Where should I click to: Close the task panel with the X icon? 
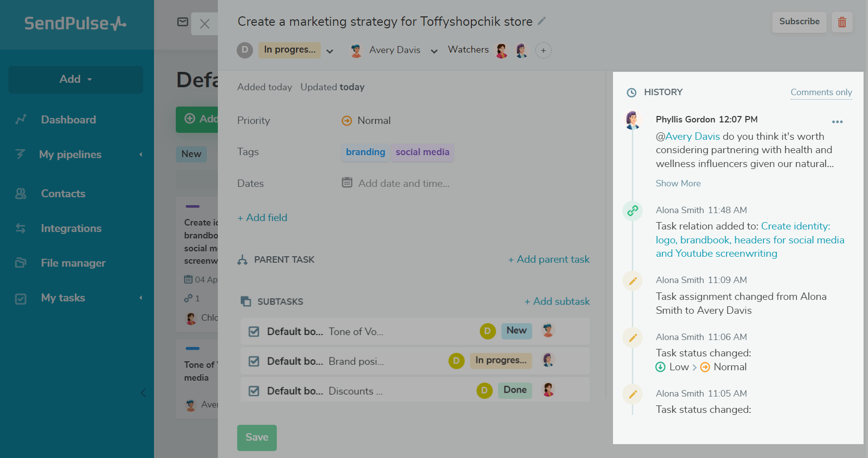(204, 24)
